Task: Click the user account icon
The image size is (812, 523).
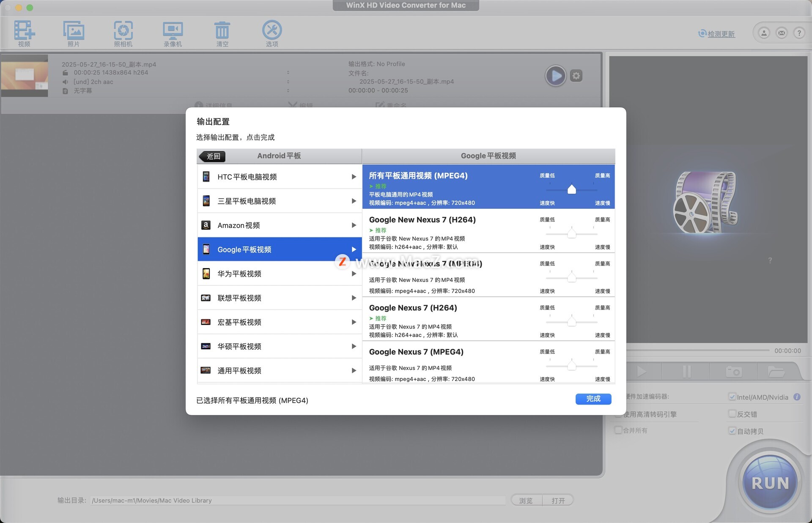Action: click(764, 33)
